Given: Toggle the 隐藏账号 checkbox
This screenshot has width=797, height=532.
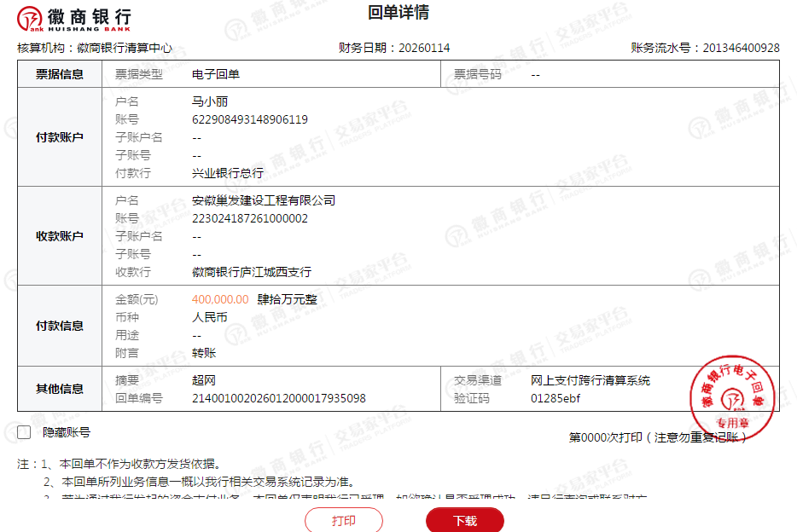Looking at the screenshot, I should pyautogui.click(x=24, y=432).
